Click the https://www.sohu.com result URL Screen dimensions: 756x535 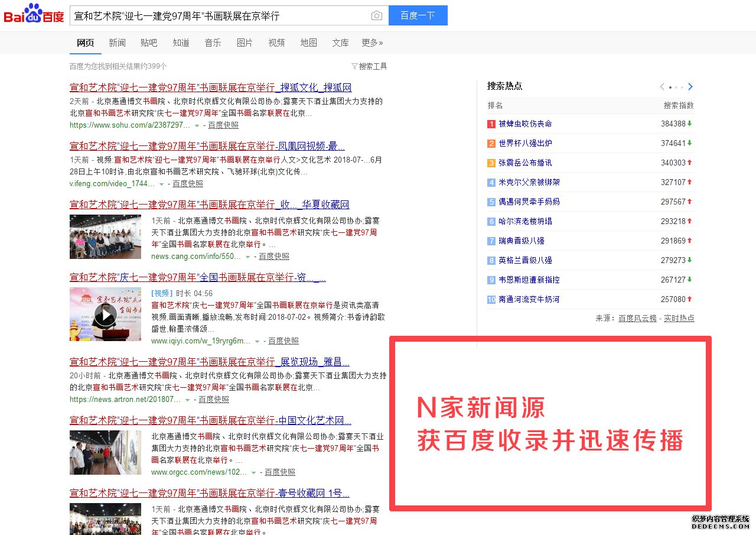pos(130,125)
